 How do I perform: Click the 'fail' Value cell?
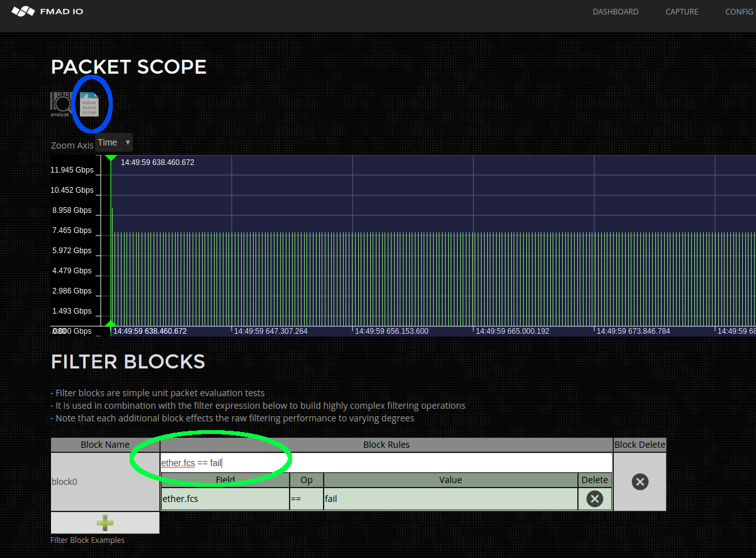click(450, 499)
